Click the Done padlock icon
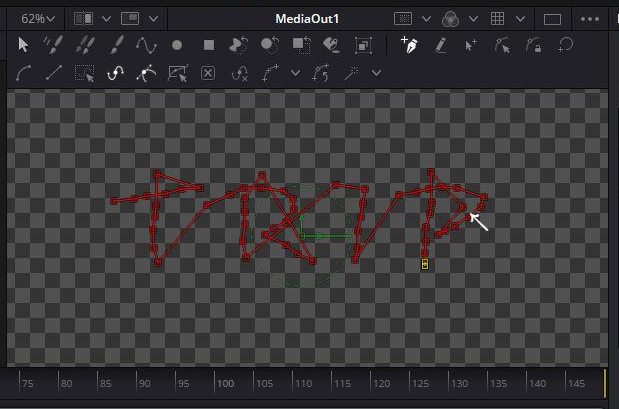This screenshot has width=619, height=409. click(x=533, y=45)
